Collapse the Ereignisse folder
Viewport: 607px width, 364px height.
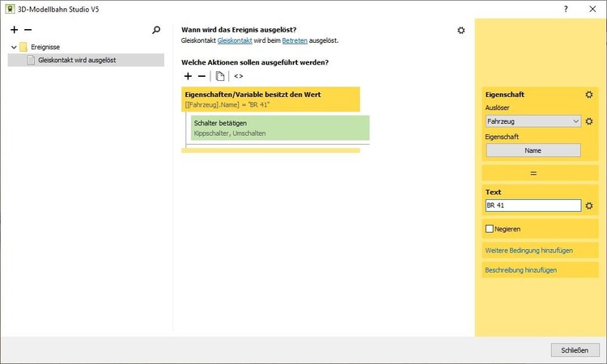pos(14,47)
